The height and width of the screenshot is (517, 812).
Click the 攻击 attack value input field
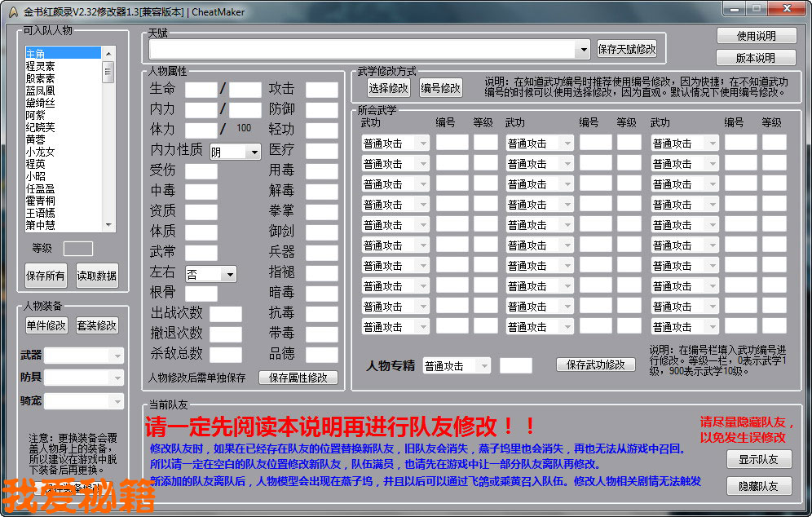tap(321, 90)
